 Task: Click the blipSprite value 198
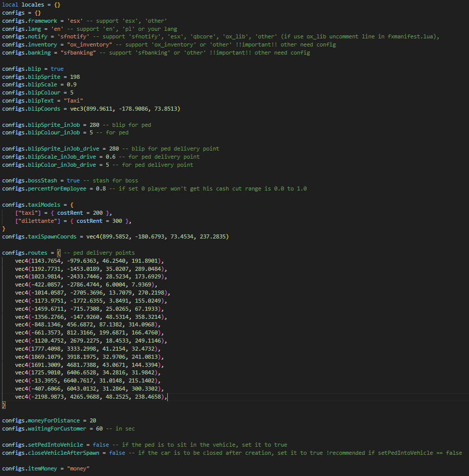pyautogui.click(x=75, y=77)
